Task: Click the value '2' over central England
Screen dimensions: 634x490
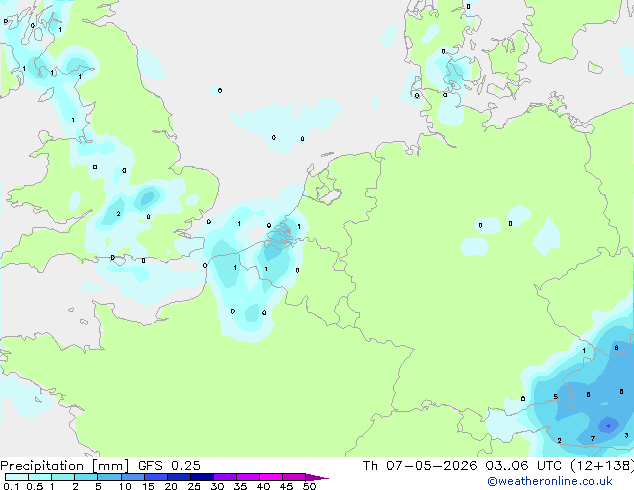Action: pos(118,213)
